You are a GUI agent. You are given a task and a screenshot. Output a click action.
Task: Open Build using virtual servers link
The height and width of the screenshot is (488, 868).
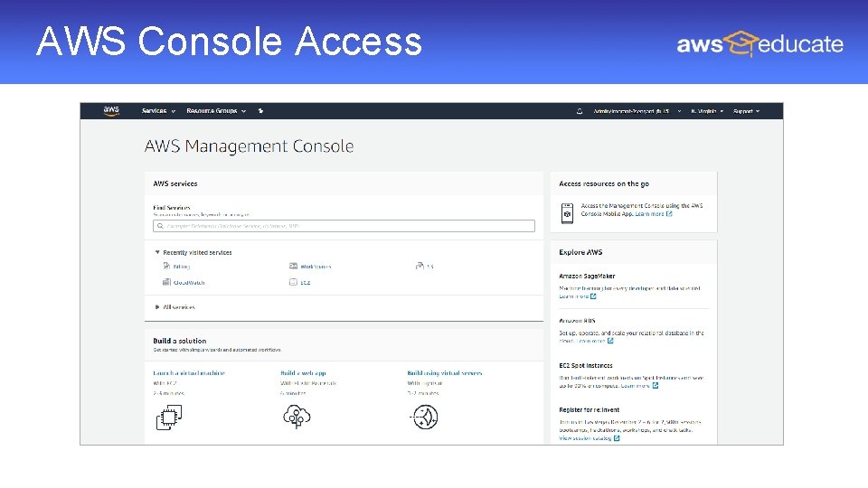click(x=445, y=373)
